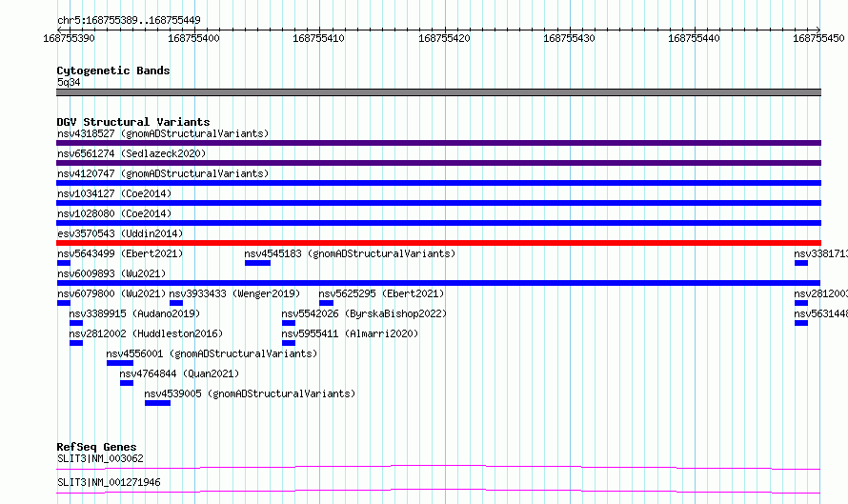The height and width of the screenshot is (504, 848).
Task: Open variant nsv4539005 label
Action: (250, 393)
